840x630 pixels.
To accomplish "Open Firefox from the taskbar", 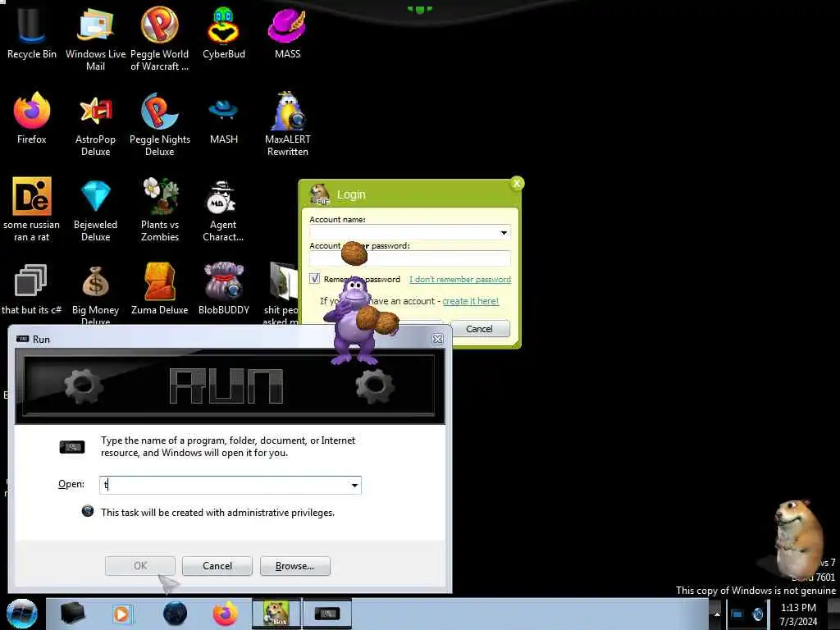I will click(x=226, y=614).
